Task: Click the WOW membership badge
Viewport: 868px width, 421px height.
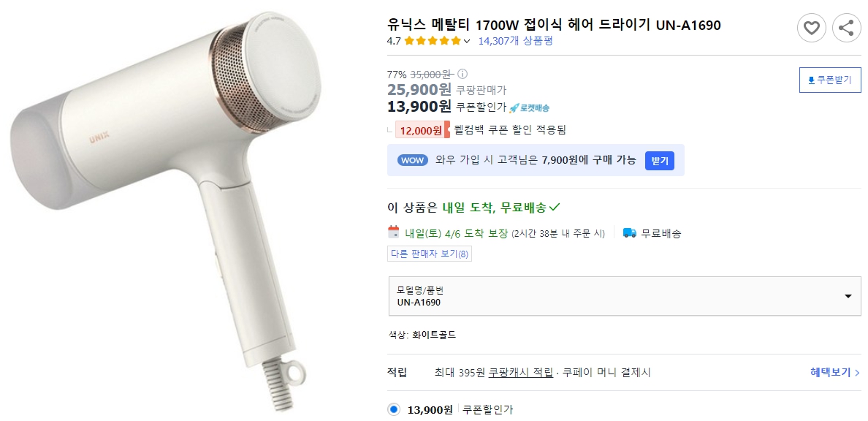Action: [x=412, y=159]
